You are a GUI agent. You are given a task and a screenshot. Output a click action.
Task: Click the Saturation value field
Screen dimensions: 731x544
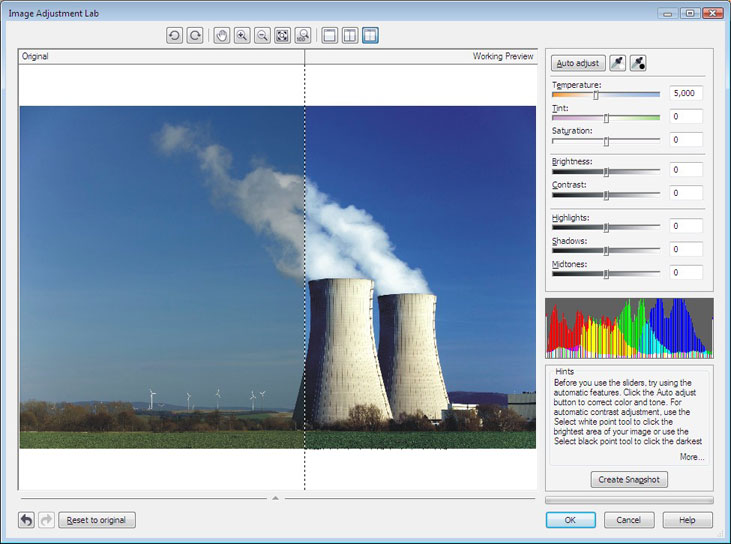click(x=686, y=140)
